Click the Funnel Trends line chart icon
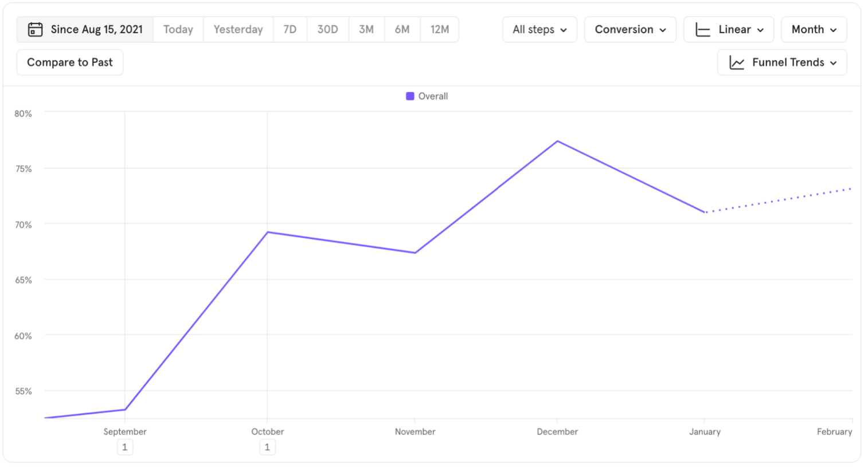Viewport: 868px width, 472px height. tap(737, 62)
